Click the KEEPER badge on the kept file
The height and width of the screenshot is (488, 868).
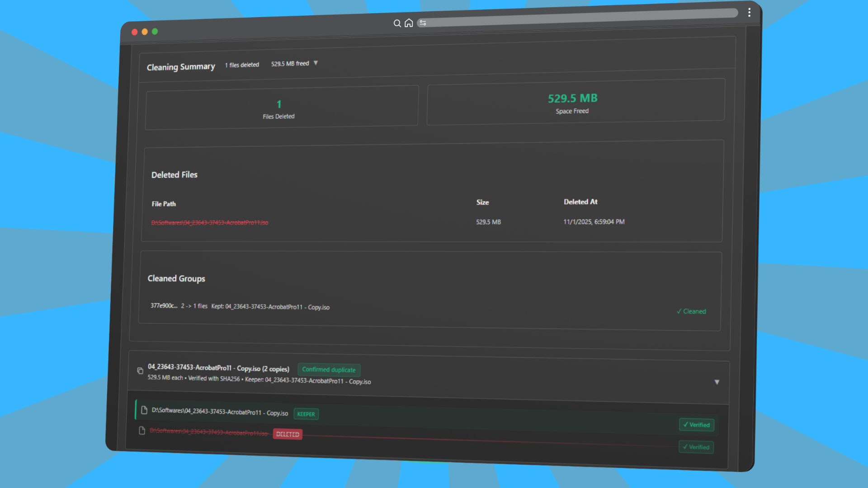coord(306,414)
